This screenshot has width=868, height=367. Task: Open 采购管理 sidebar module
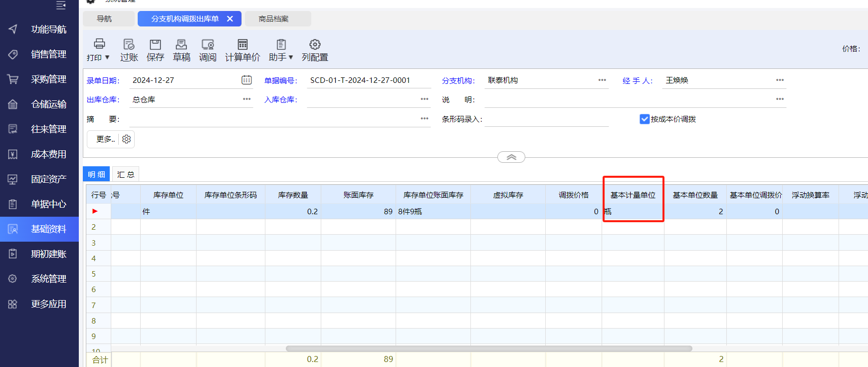coord(39,79)
